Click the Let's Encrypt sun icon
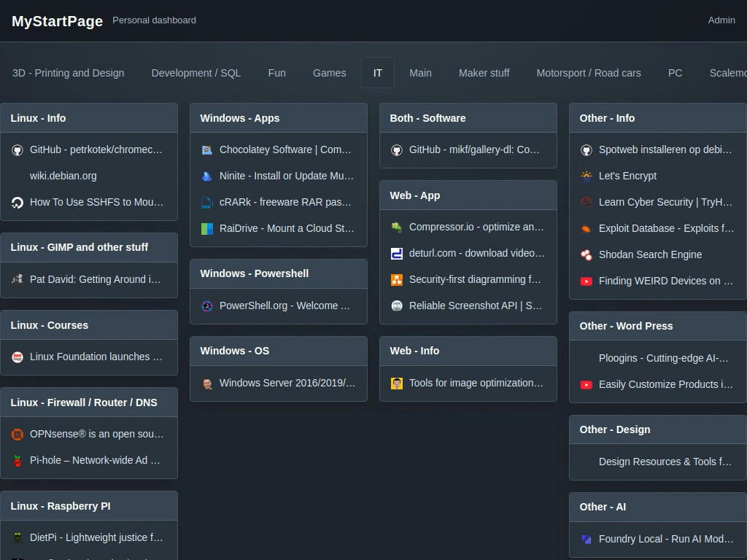The width and height of the screenshot is (747, 560). (586, 176)
